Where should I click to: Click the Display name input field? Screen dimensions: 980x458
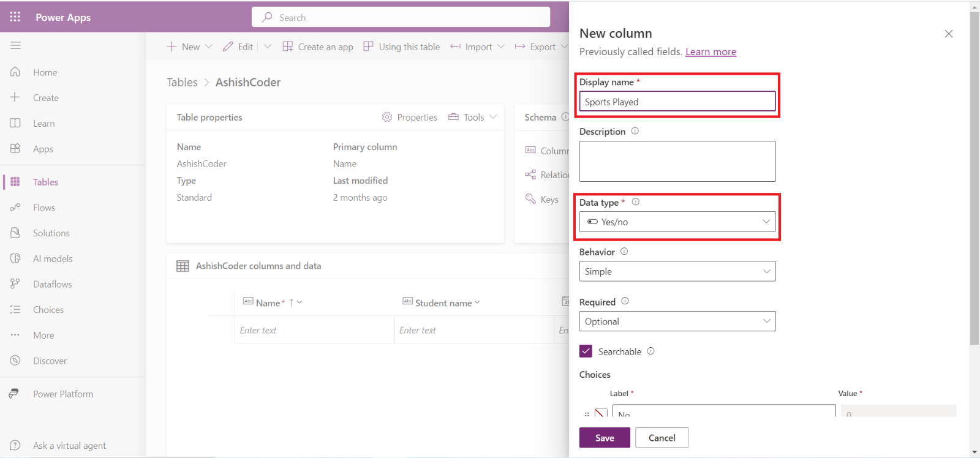click(677, 102)
